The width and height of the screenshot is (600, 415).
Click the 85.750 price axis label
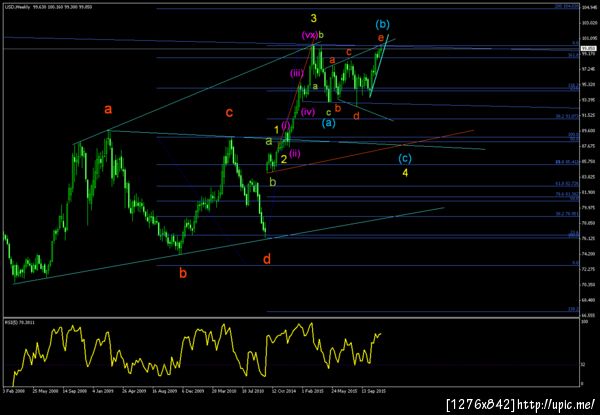coord(587,161)
